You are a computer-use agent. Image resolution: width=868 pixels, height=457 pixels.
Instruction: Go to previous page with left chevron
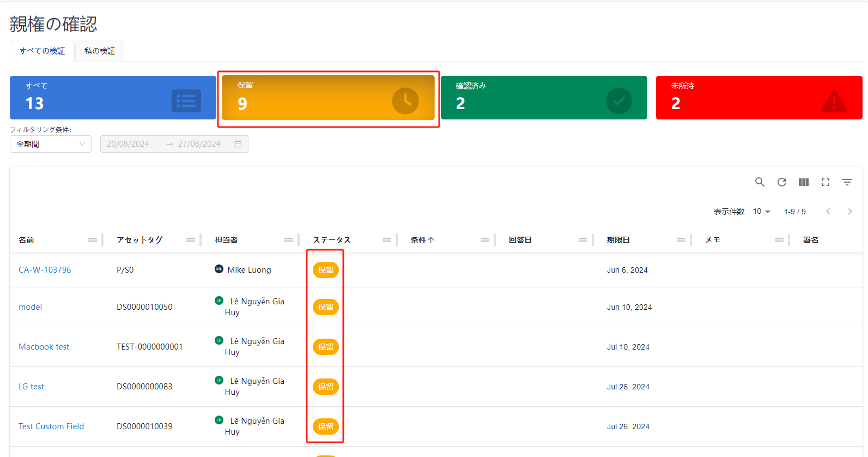coord(828,212)
